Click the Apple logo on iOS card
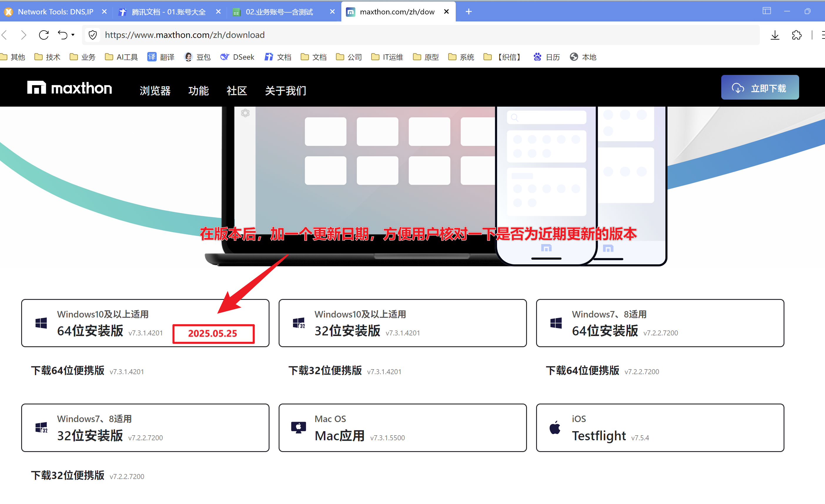 555,427
